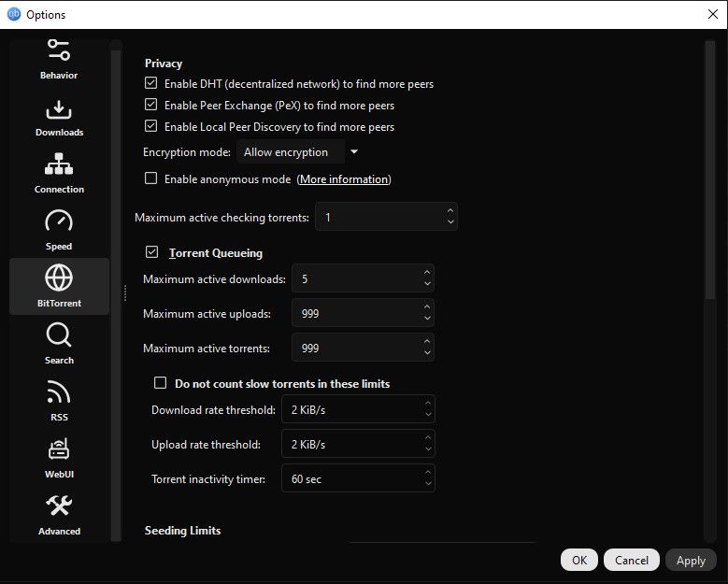Viewport: 728px width, 584px height.
Task: Toggle Enable Peer Exchange (PeX) checkbox
Action: point(150,105)
